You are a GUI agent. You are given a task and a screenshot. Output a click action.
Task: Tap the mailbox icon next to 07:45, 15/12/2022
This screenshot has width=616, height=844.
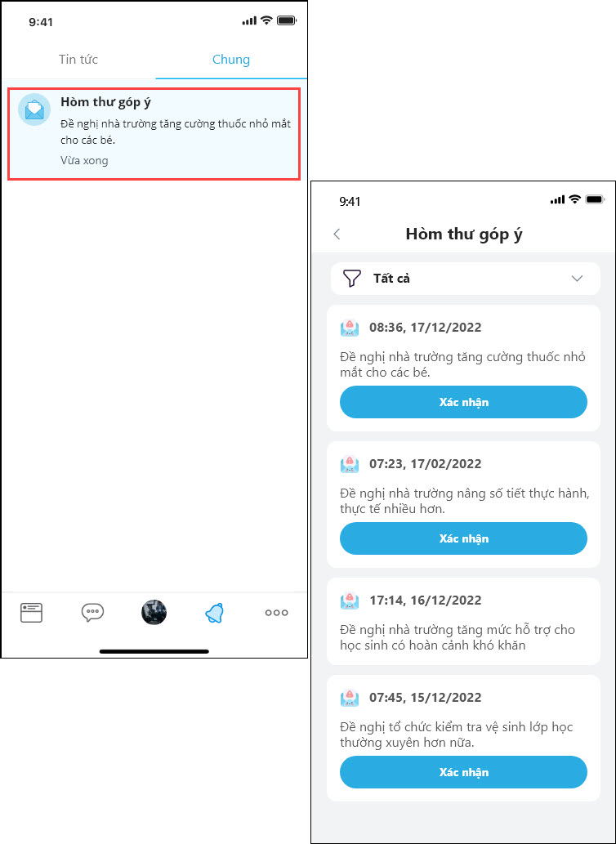(350, 698)
